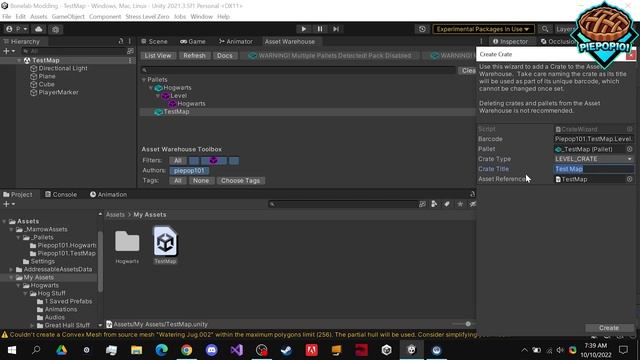Select the Cube object in Hierarchy

46,84
